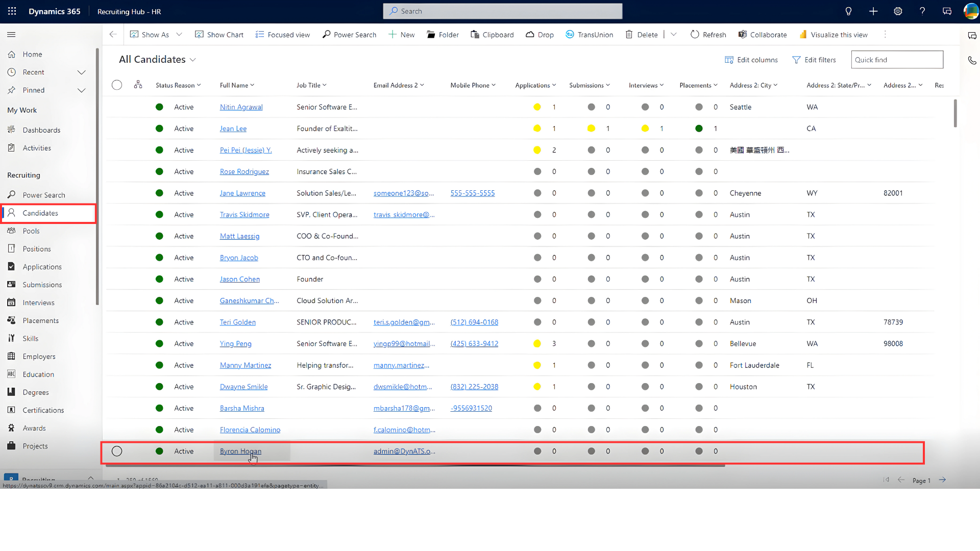Click Edit columns button
Image resolution: width=980 pixels, height=551 pixels.
pos(751,60)
